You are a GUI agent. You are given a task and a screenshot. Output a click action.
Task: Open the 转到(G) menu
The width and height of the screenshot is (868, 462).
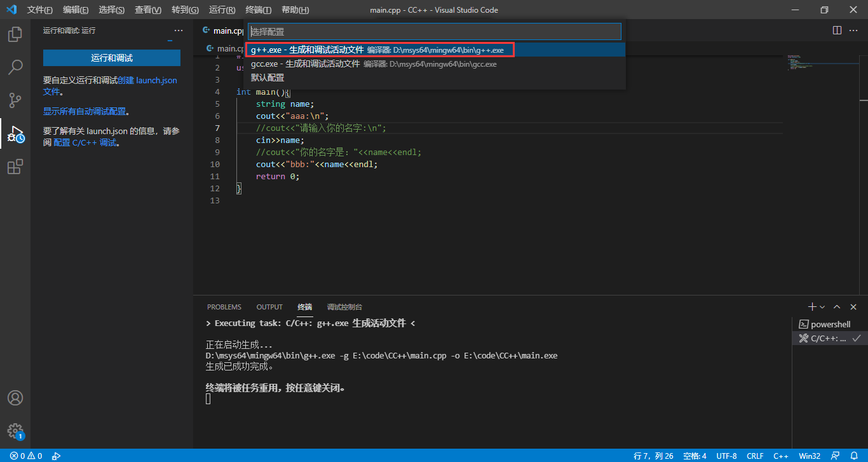click(185, 10)
